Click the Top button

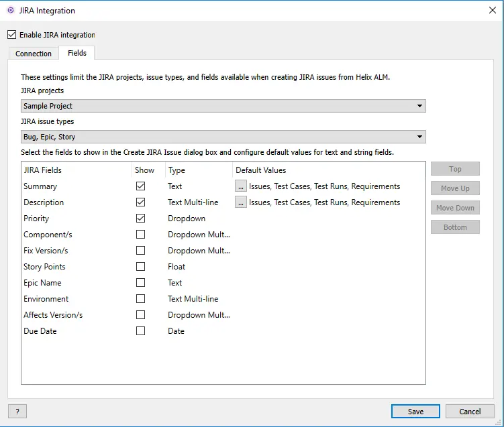point(455,169)
